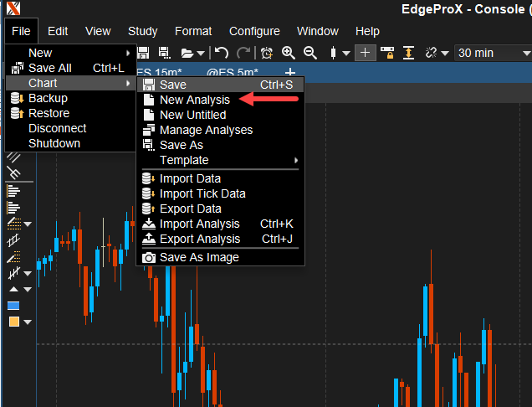The height and width of the screenshot is (407, 532).
Task: Open the 30 min timeframe dropdown
Action: (x=491, y=53)
